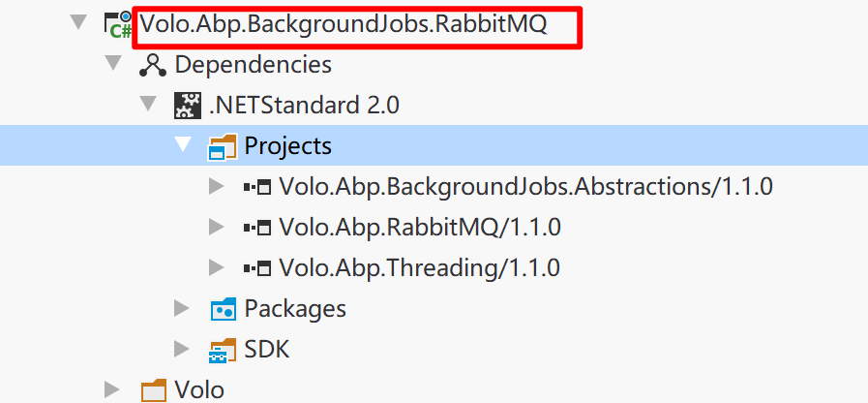The height and width of the screenshot is (403, 868).
Task: Expand the Packages node arrow
Action: coord(182,309)
